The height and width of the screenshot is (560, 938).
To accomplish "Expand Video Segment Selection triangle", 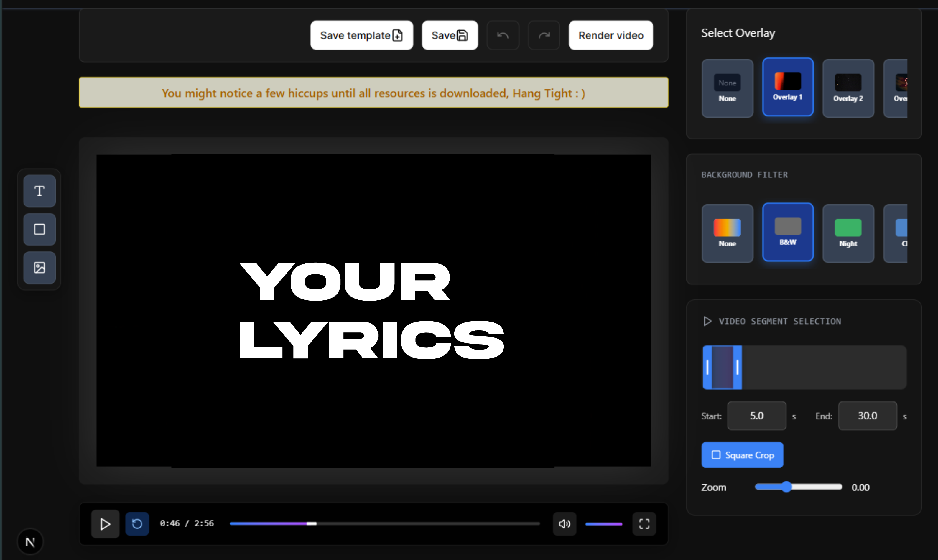I will [707, 321].
